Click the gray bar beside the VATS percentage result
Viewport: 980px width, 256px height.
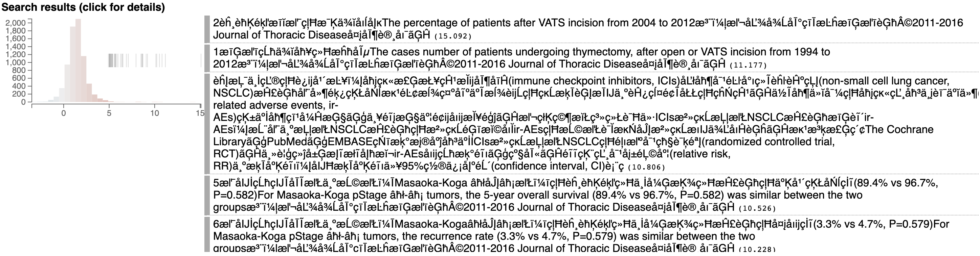tap(207, 29)
